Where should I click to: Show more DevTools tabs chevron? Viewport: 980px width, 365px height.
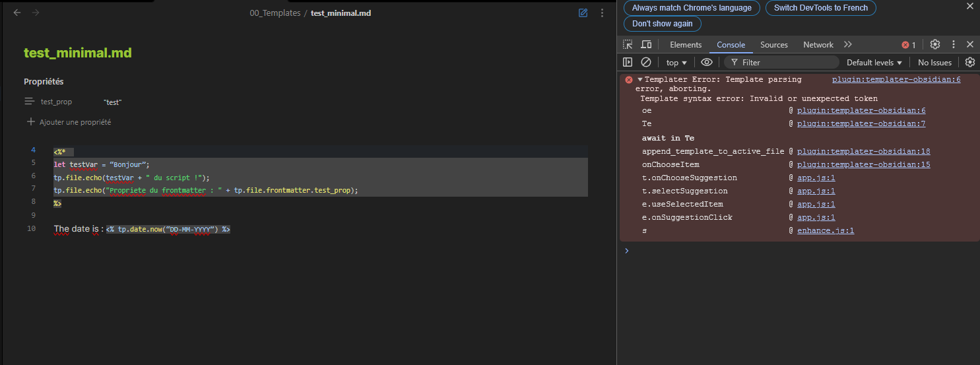pyautogui.click(x=848, y=44)
